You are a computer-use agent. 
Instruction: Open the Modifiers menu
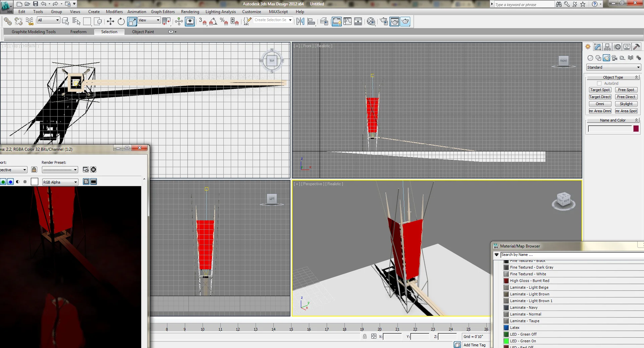[114, 12]
